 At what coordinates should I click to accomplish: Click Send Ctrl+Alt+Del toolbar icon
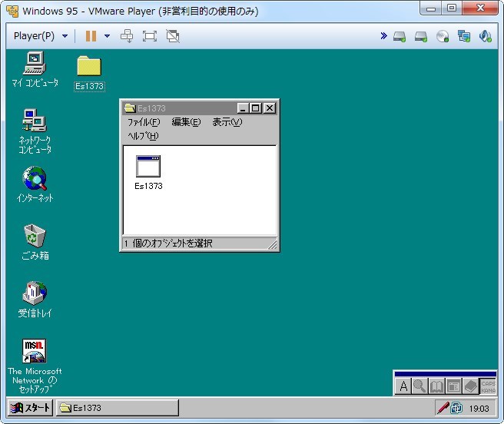click(x=127, y=36)
